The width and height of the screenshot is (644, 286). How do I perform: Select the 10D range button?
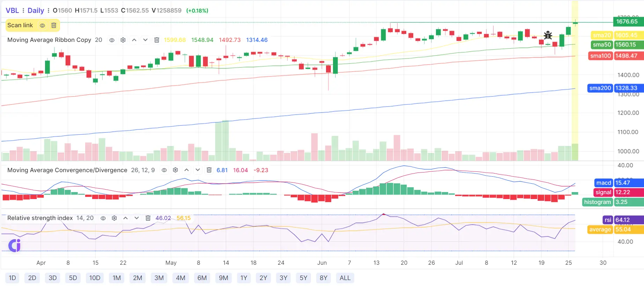(95, 278)
